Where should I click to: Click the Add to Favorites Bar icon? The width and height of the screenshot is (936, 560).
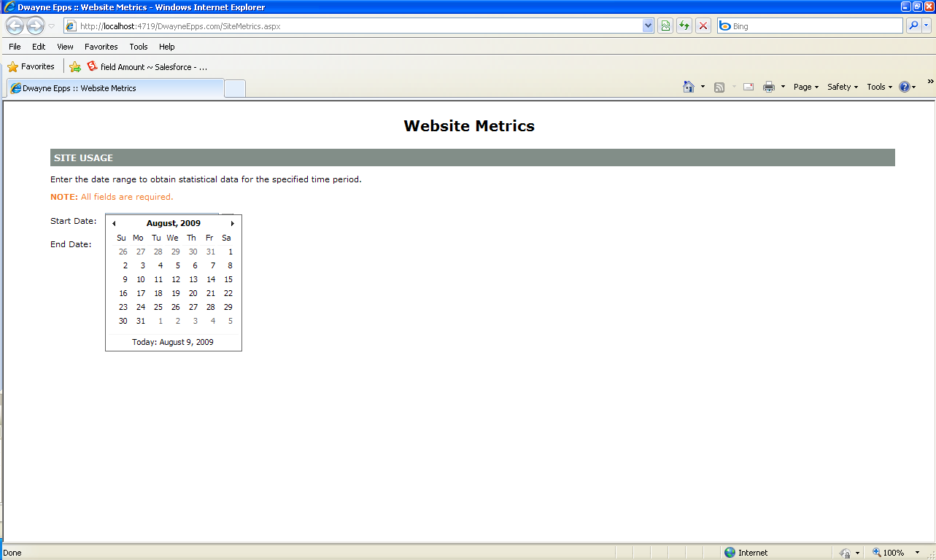[x=74, y=66]
